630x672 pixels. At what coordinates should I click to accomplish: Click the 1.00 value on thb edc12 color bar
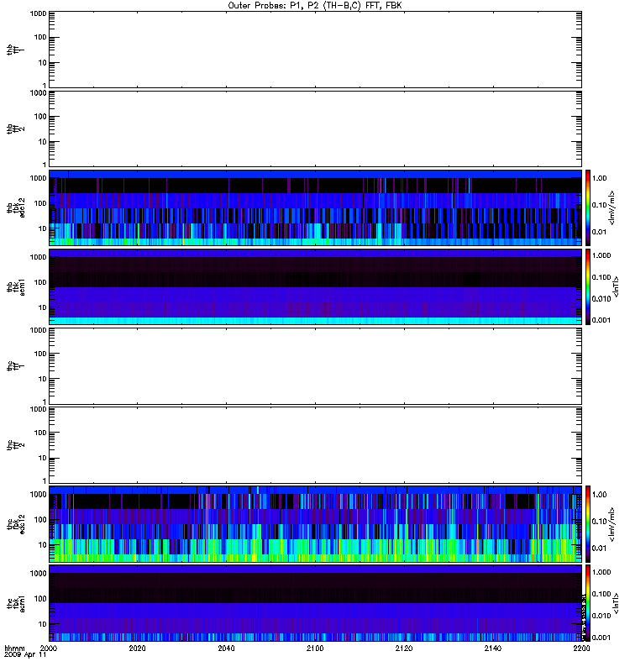[x=599, y=178]
